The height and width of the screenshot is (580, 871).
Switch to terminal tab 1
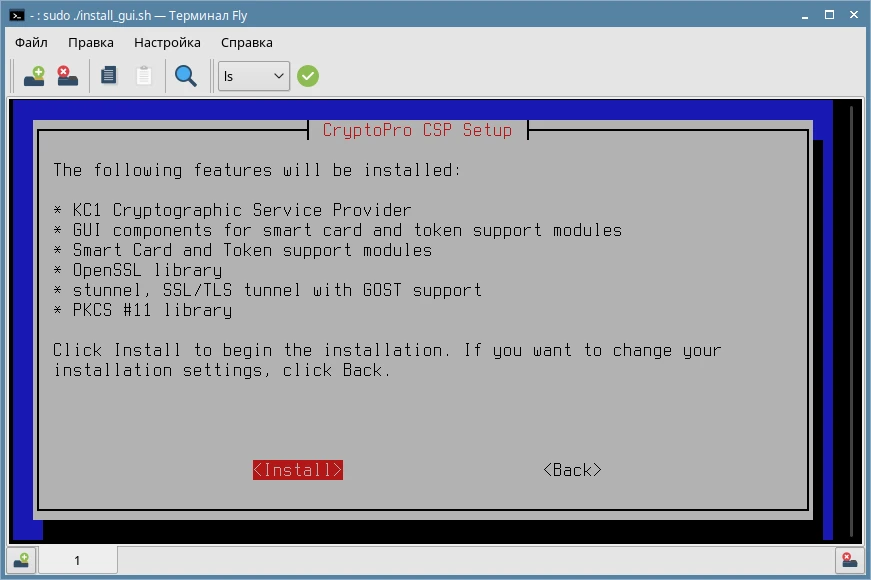click(77, 560)
